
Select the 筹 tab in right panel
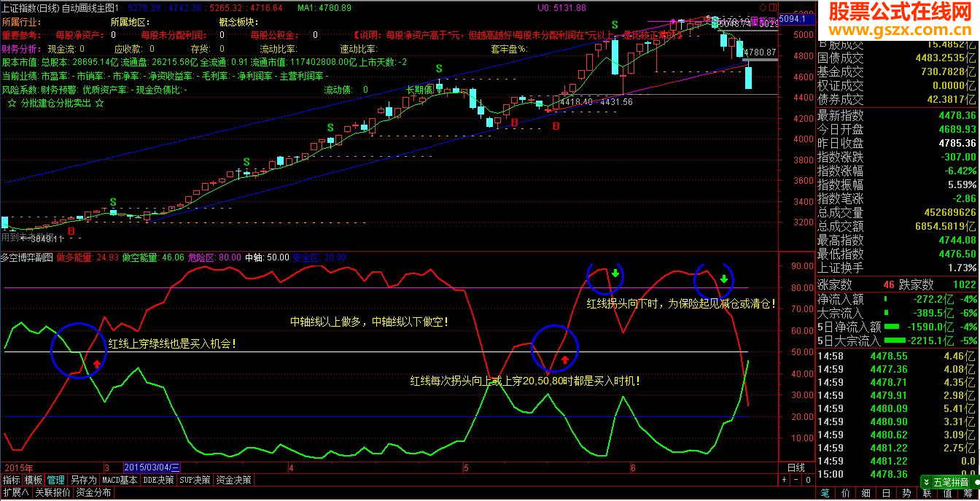point(968,493)
